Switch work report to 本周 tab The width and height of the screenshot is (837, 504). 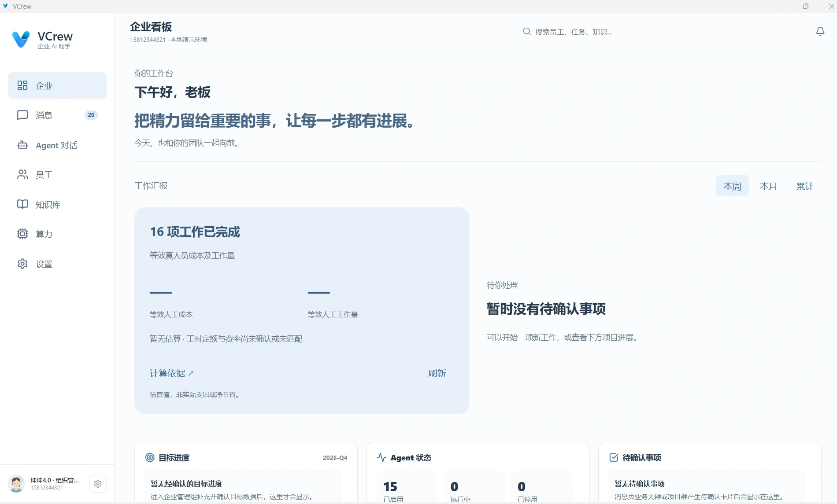[x=732, y=186]
